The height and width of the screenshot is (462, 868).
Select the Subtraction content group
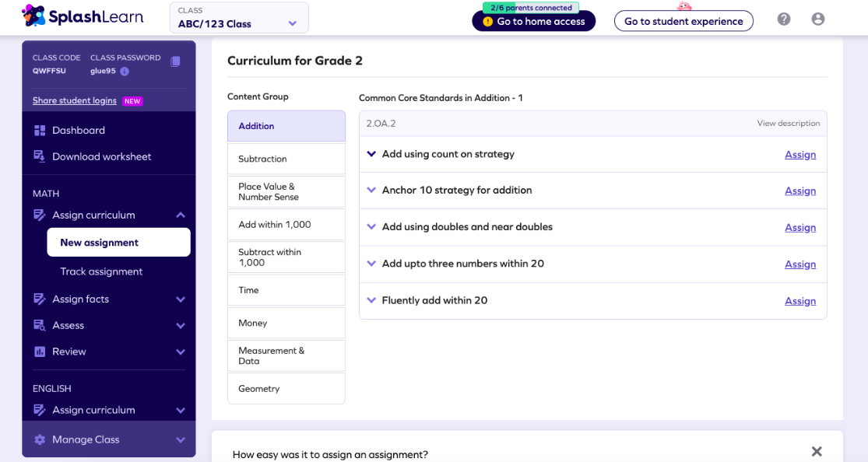coord(286,159)
